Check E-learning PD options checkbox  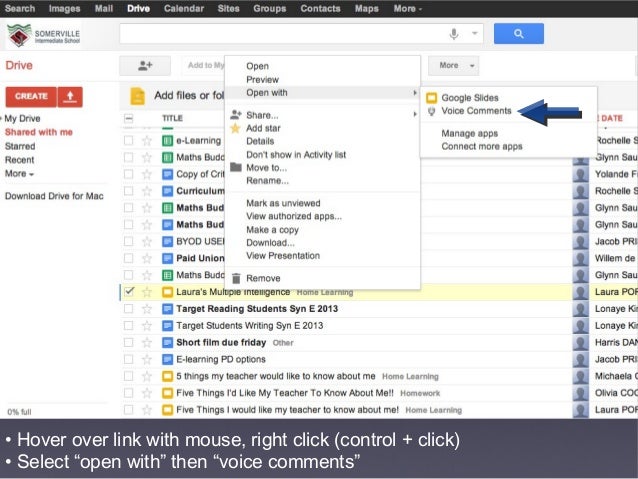pyautogui.click(x=129, y=359)
